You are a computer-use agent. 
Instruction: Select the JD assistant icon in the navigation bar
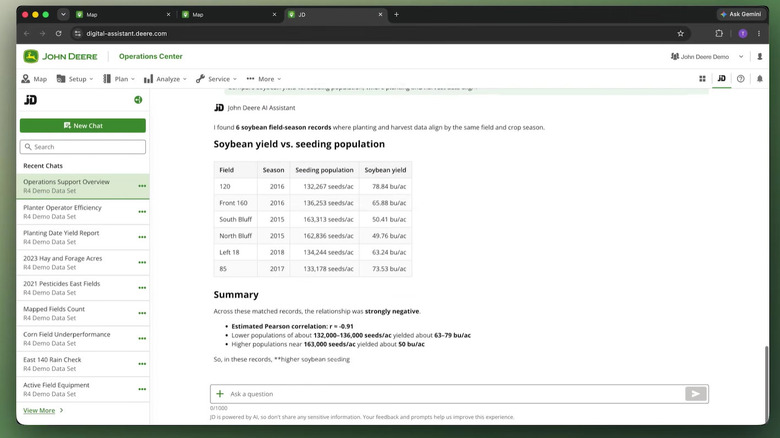click(721, 78)
